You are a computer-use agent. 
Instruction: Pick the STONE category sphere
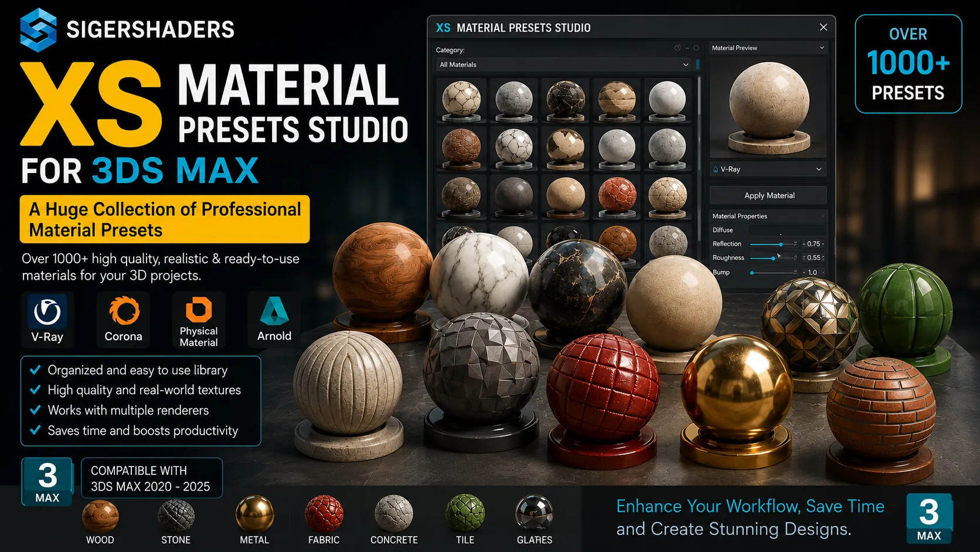pos(176,516)
